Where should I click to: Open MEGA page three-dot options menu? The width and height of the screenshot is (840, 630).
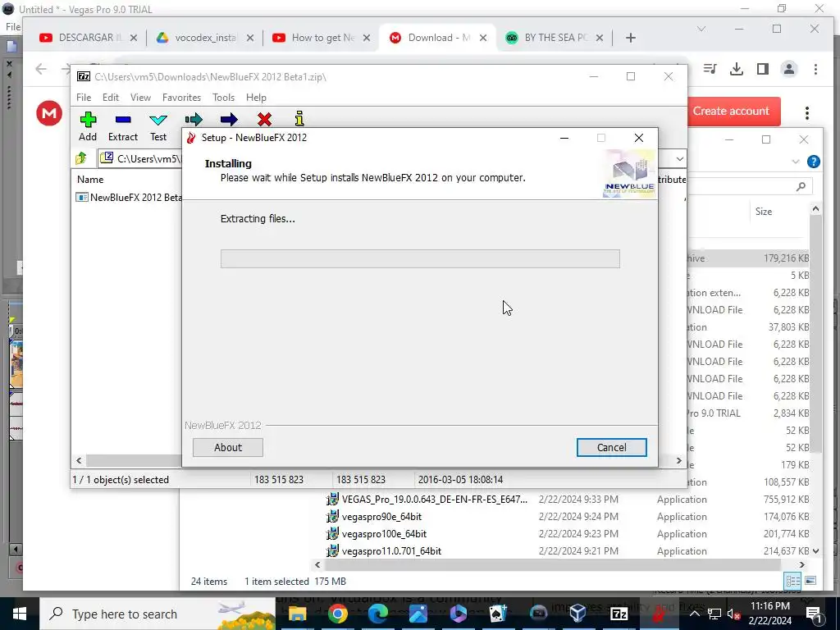pyautogui.click(x=807, y=112)
